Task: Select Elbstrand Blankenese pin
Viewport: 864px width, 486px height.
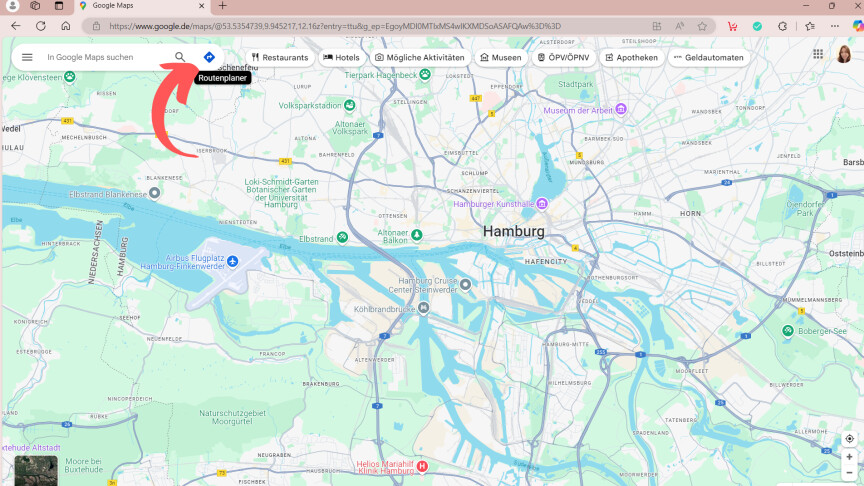Action: tap(155, 193)
